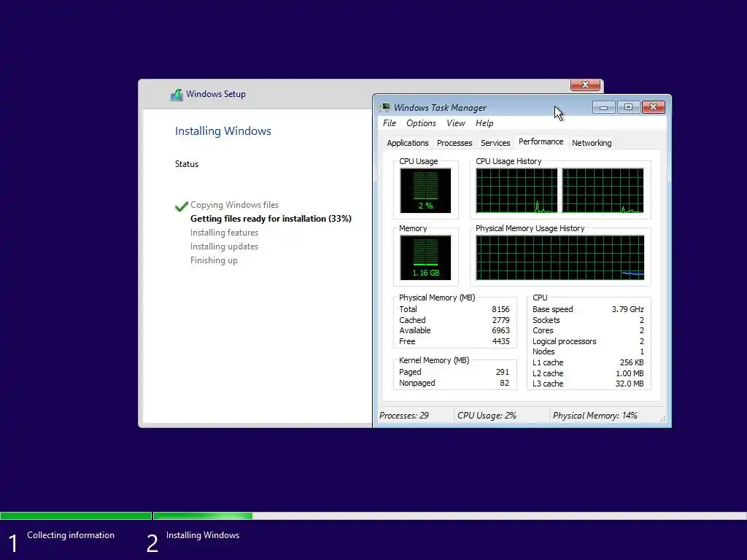Click the L1 cache value 256 KB

point(632,362)
